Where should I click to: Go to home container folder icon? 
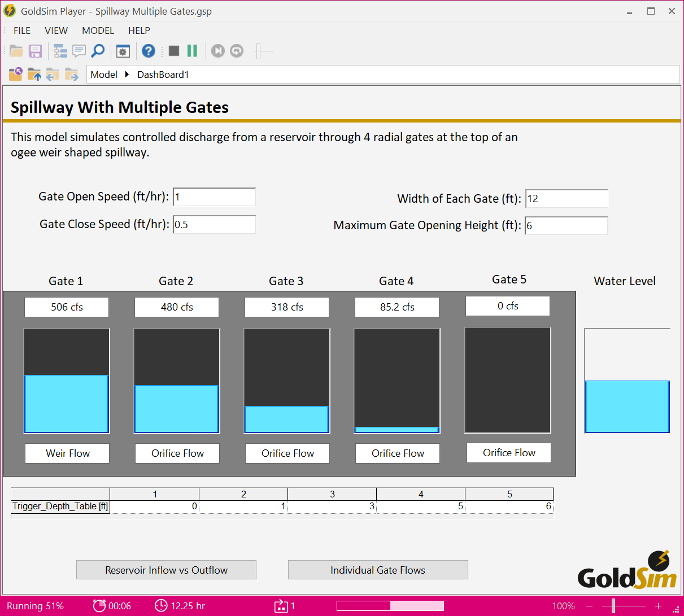click(16, 74)
